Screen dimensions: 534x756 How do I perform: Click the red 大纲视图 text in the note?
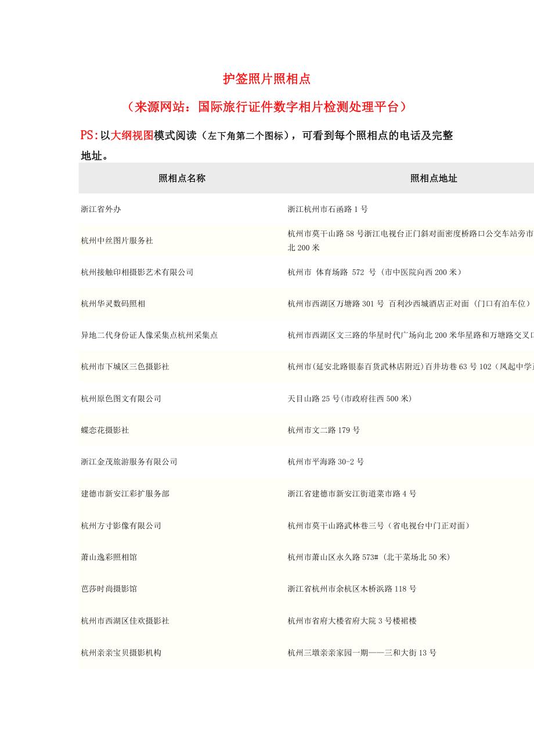pos(132,136)
